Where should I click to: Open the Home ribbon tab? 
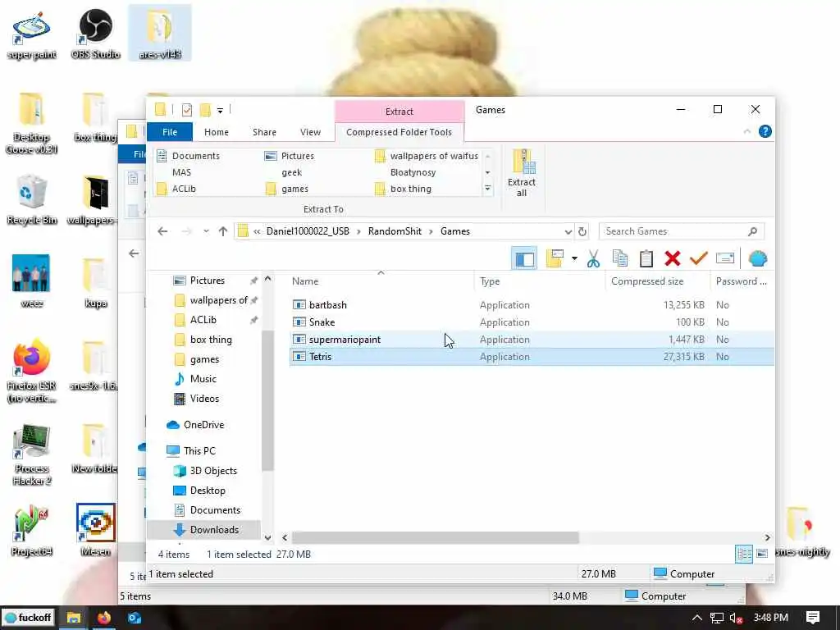(x=217, y=132)
